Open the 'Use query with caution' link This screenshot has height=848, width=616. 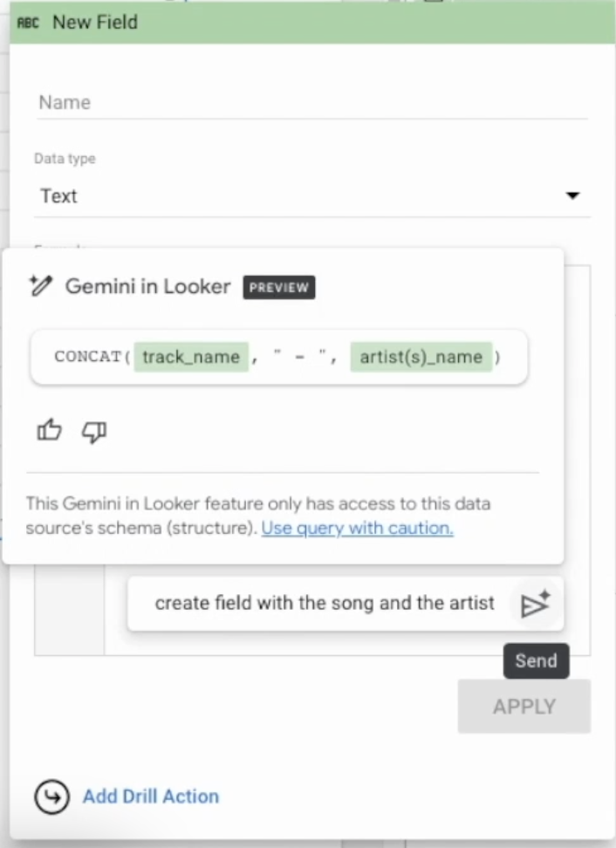click(357, 528)
